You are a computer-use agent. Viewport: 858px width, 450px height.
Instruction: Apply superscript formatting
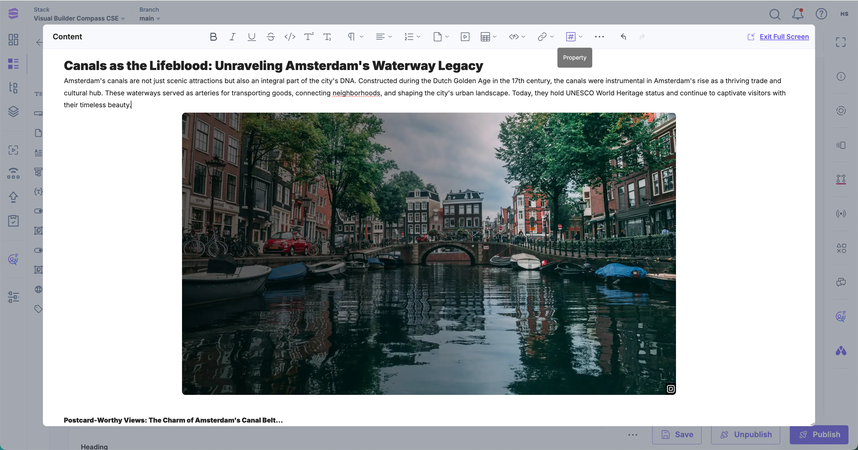pyautogui.click(x=308, y=37)
